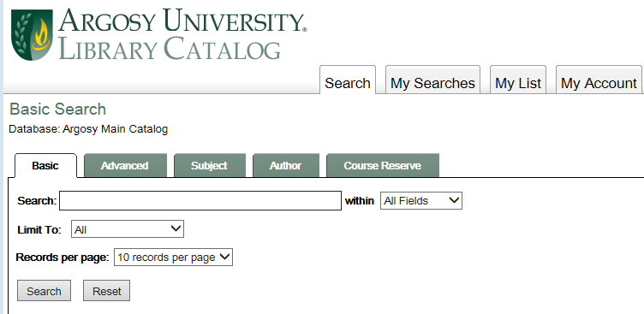Image resolution: width=644 pixels, height=314 pixels.
Task: Select the top Search navigation tab
Action: coord(348,80)
